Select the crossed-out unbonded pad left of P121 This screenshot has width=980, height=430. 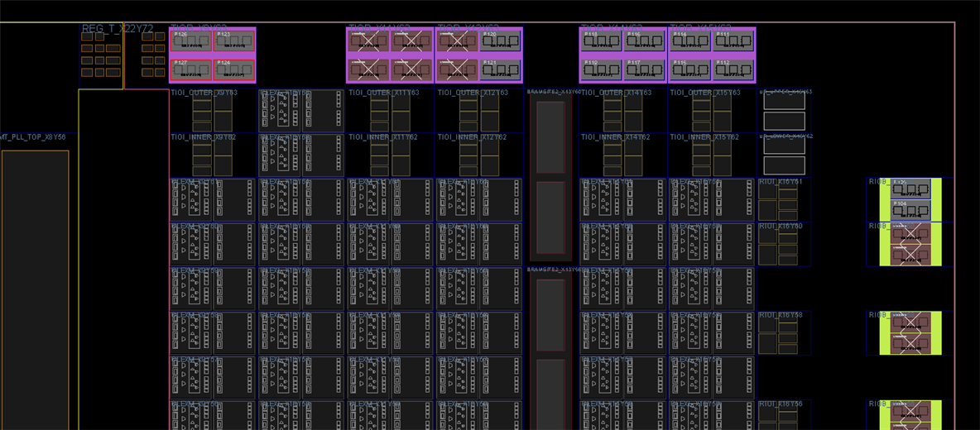point(458,70)
